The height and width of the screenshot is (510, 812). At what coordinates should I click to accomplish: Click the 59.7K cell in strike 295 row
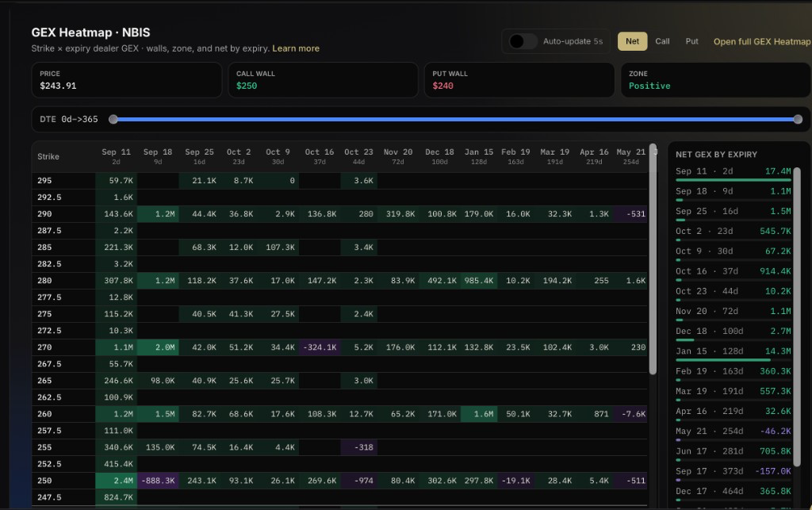coord(116,181)
